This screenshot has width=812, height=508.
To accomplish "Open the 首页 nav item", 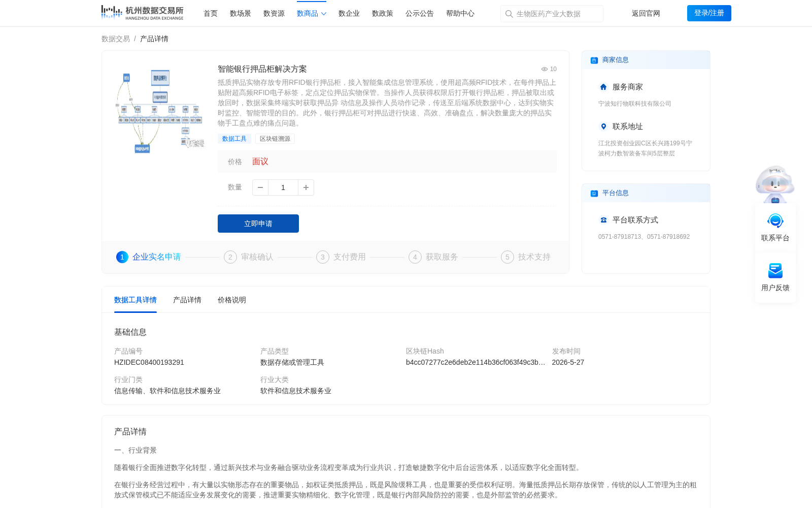I will click(x=211, y=13).
